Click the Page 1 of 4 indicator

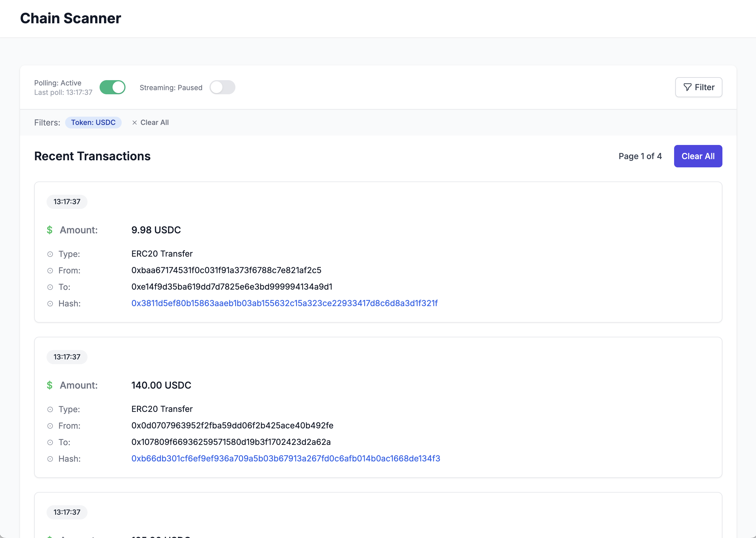coord(640,156)
